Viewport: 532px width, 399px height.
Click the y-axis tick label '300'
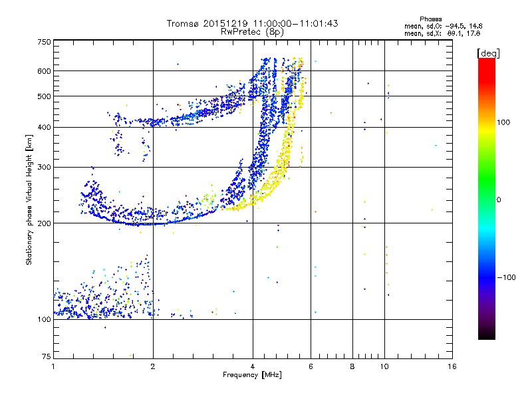pos(44,168)
